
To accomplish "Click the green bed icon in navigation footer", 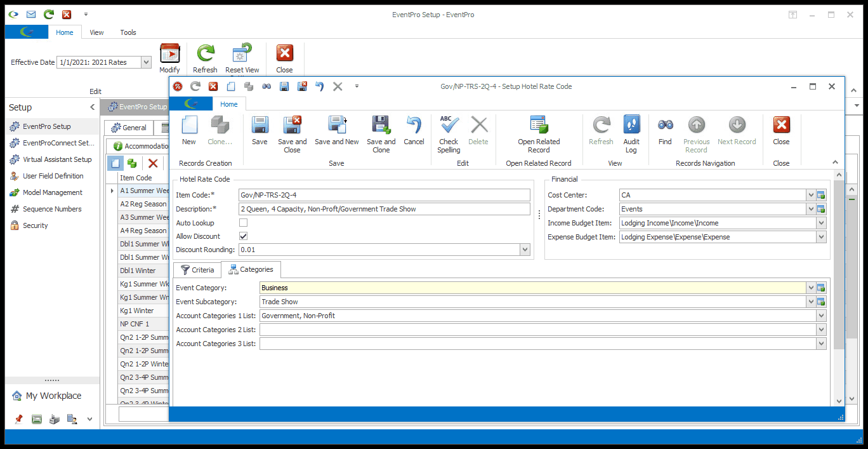I will click(37, 419).
